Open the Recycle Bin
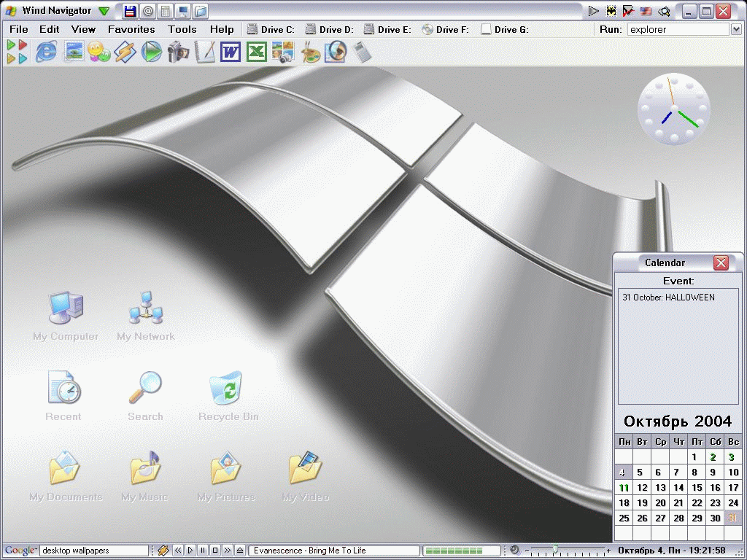Viewport: 747px width, 560px height. (x=228, y=396)
